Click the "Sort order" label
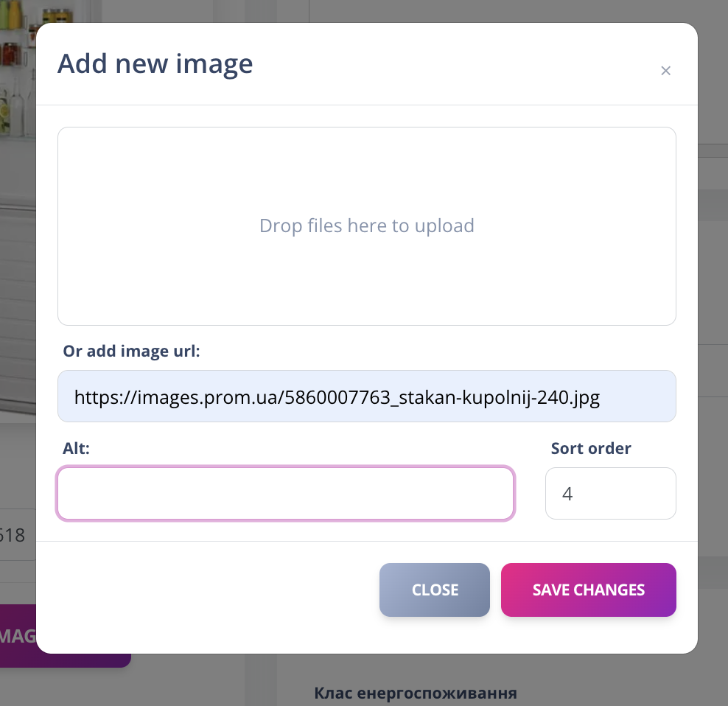The width and height of the screenshot is (728, 706). tap(591, 448)
